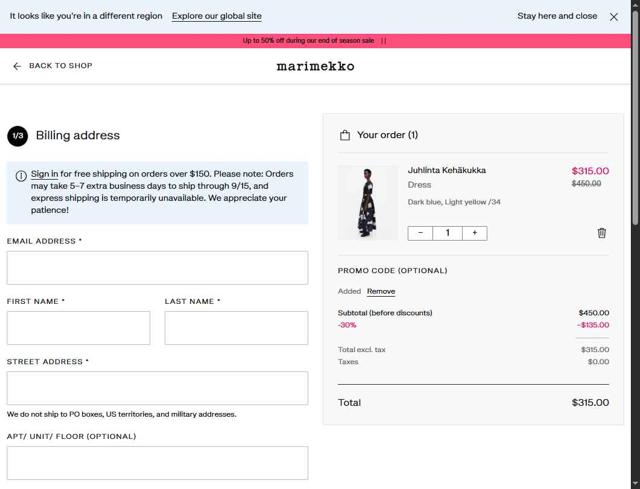The height and width of the screenshot is (489, 640).
Task: Click the Juhlinta Kehäkukka product name
Action: click(x=447, y=170)
